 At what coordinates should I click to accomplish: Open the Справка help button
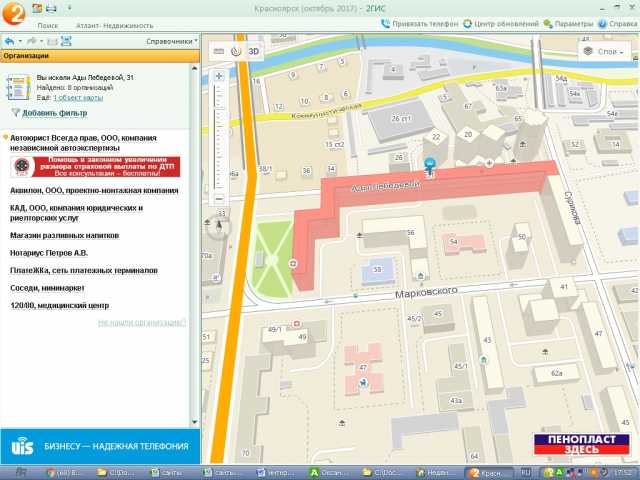pyautogui.click(x=618, y=24)
